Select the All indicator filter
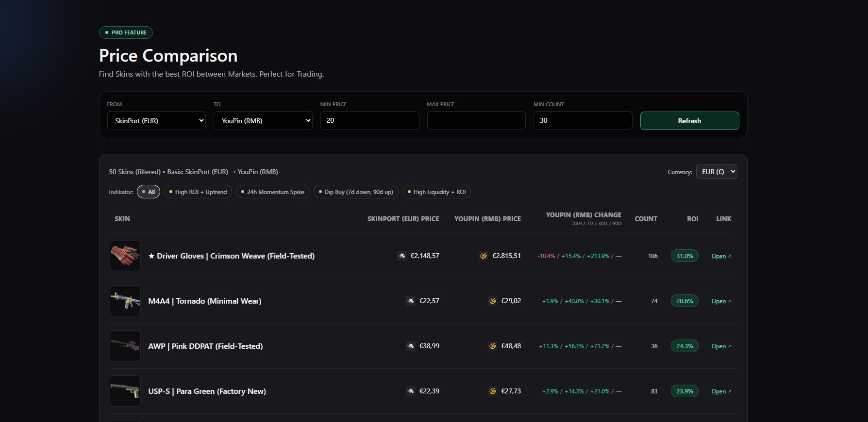 click(149, 192)
